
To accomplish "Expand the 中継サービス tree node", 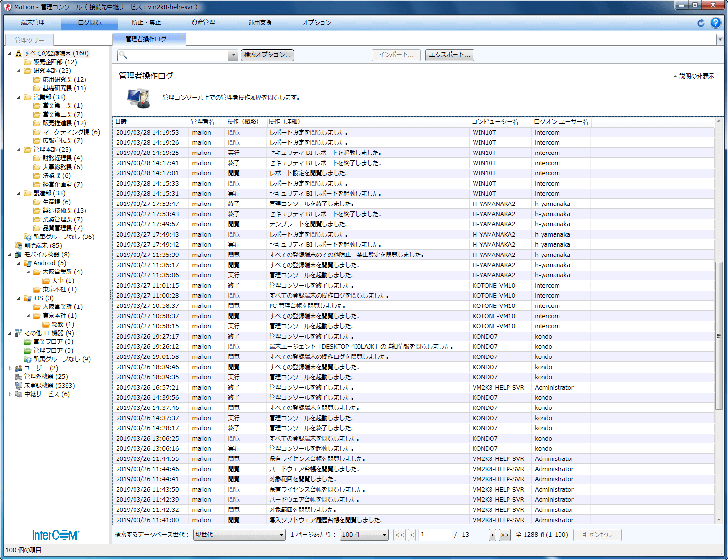I will tap(10, 394).
